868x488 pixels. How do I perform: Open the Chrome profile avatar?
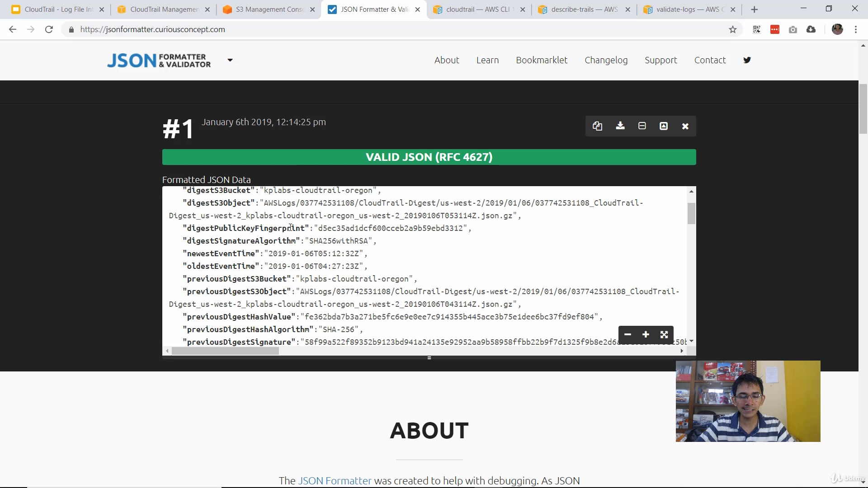click(837, 29)
